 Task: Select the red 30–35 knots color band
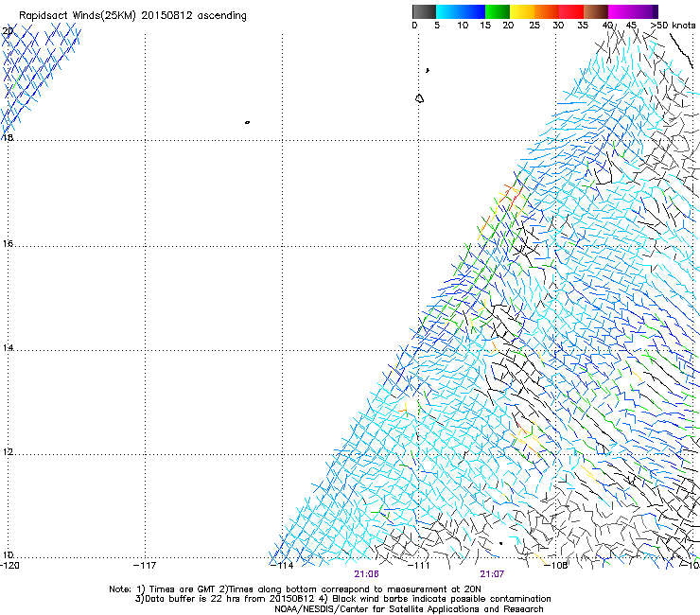tap(571, 11)
